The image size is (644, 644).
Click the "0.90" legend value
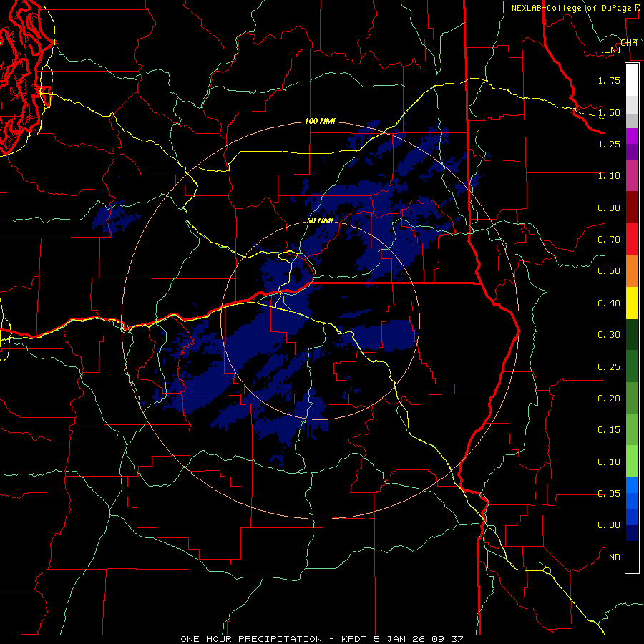pos(609,208)
